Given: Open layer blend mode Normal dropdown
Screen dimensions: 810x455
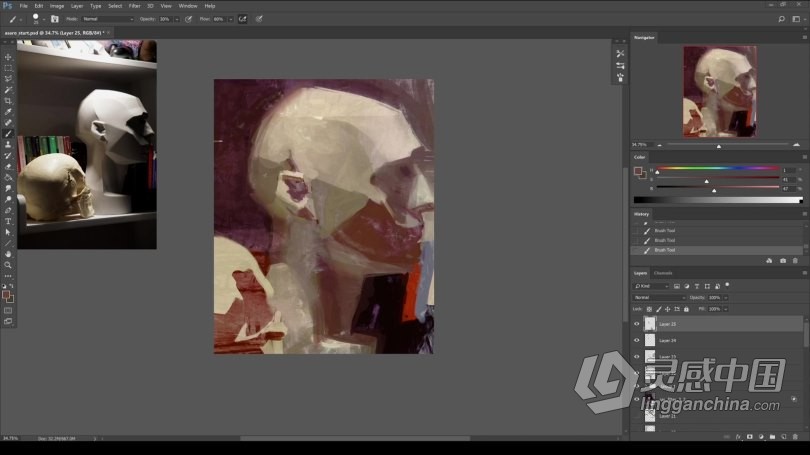Looking at the screenshot, I should [x=659, y=297].
